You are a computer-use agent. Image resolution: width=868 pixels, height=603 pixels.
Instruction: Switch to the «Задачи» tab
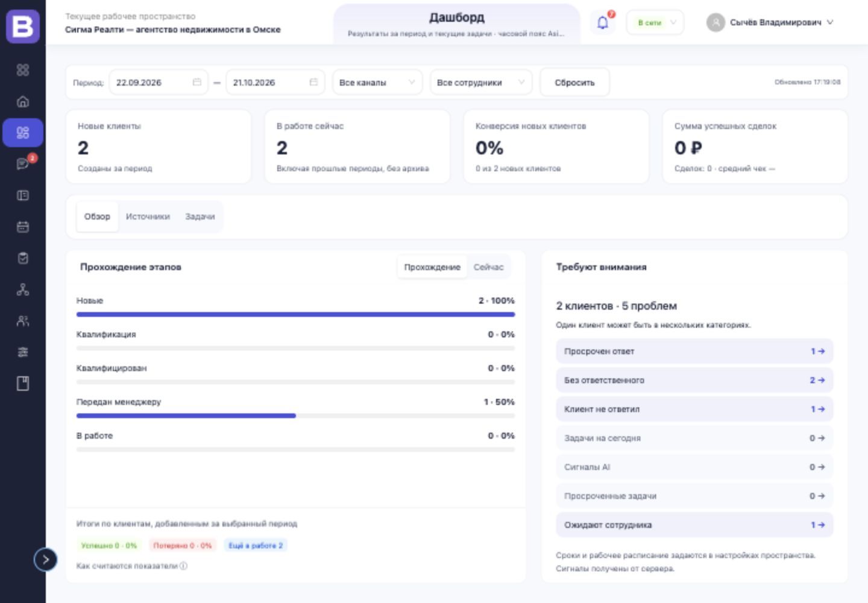pos(200,216)
